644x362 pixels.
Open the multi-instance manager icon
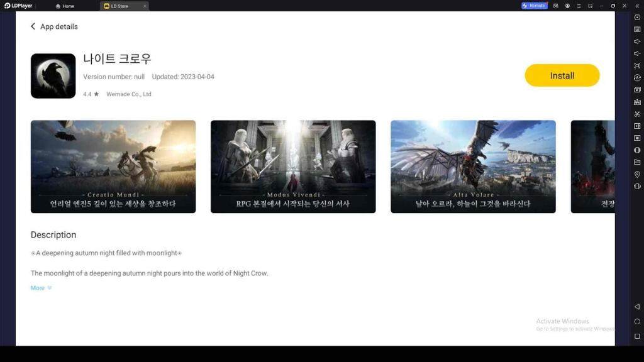(x=637, y=89)
